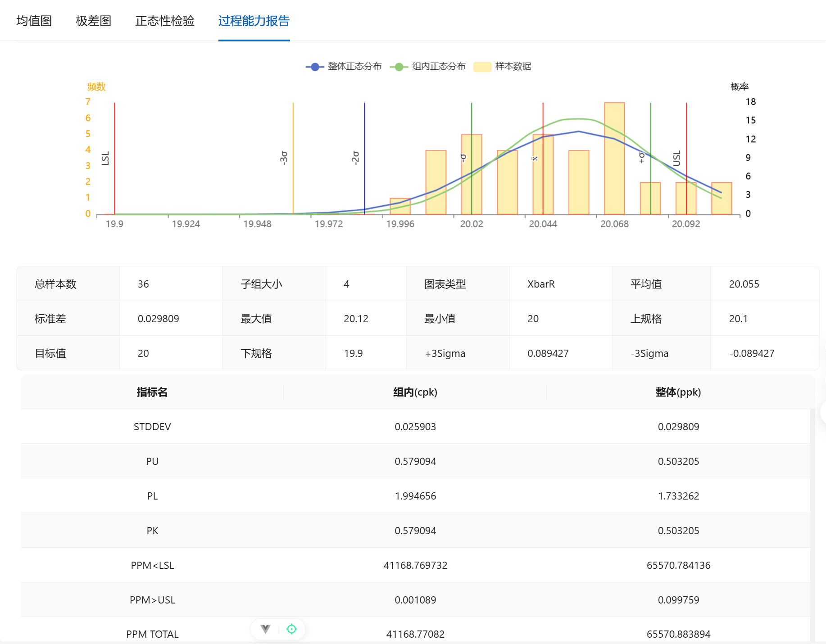
Task: Open the 极差图 tab
Action: (93, 21)
